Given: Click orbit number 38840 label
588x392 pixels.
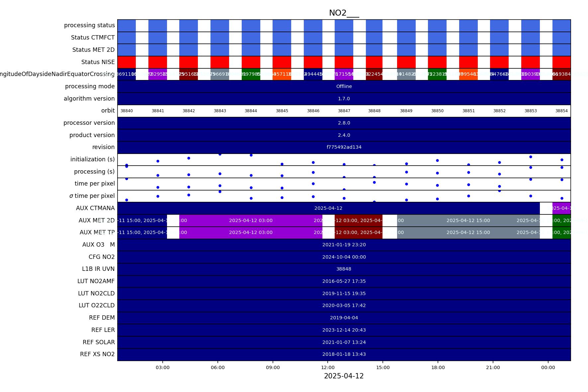Looking at the screenshot, I should click(126, 111).
